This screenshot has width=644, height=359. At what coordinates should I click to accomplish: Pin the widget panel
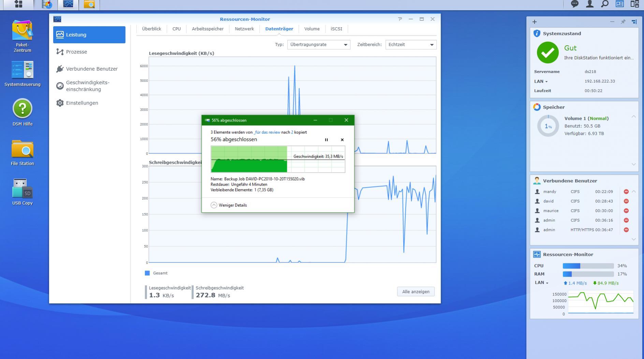pos(623,22)
